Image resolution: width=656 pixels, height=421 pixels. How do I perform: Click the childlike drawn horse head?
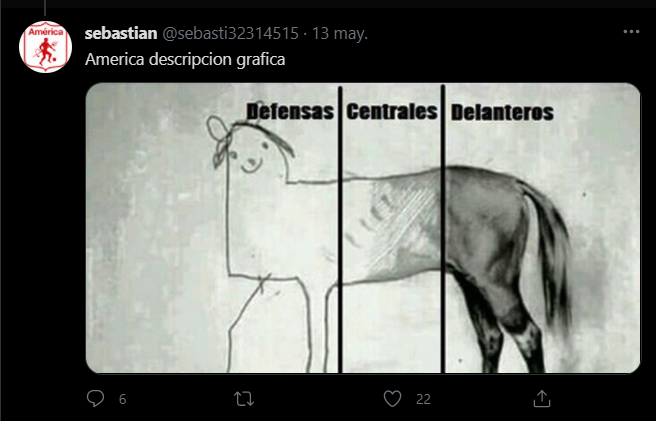(x=250, y=149)
